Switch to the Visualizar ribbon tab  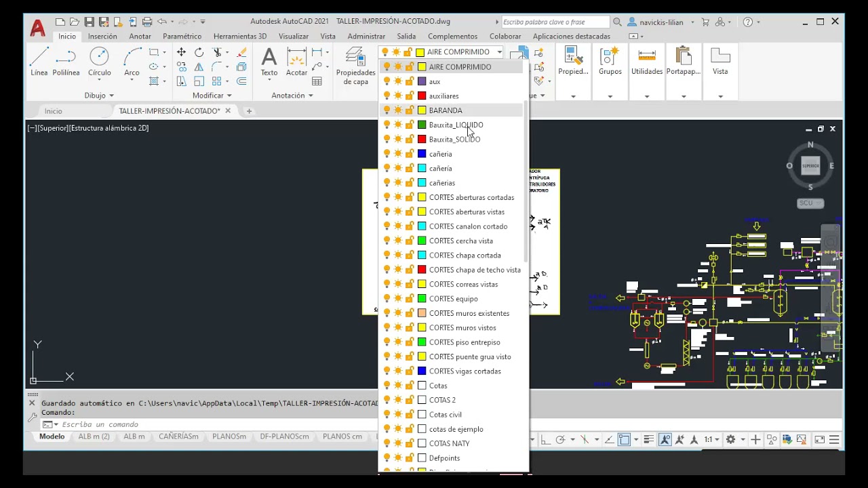click(x=294, y=37)
